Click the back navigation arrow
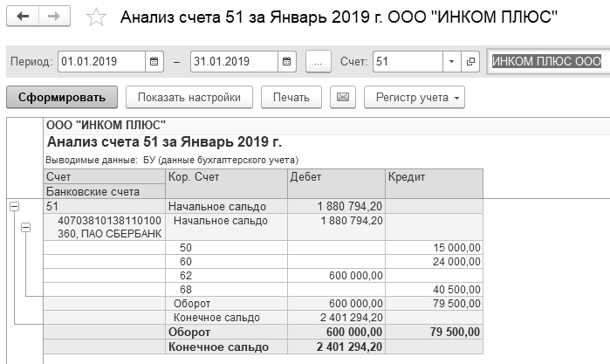Image resolution: width=610 pixels, height=364 pixels. [23, 17]
